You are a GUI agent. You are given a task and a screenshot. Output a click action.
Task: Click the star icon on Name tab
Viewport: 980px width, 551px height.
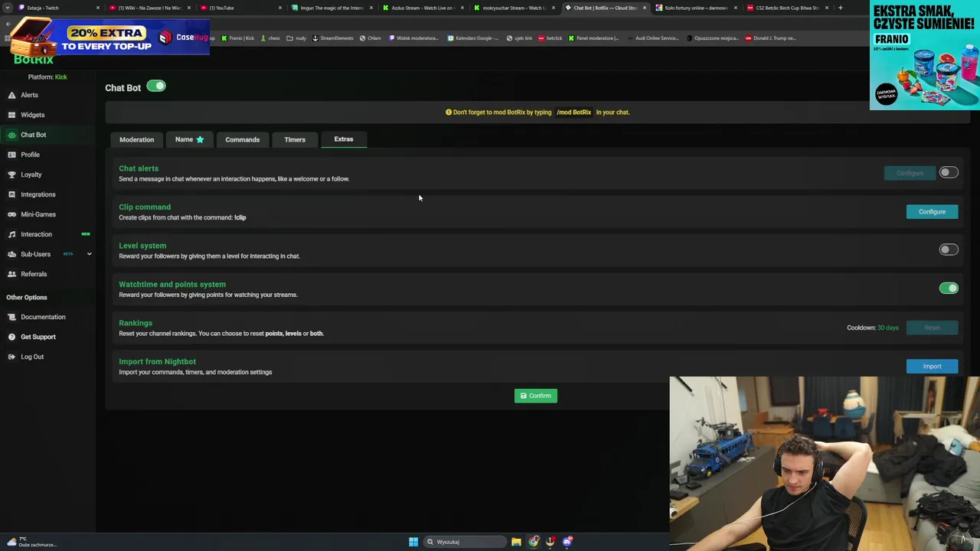point(200,139)
